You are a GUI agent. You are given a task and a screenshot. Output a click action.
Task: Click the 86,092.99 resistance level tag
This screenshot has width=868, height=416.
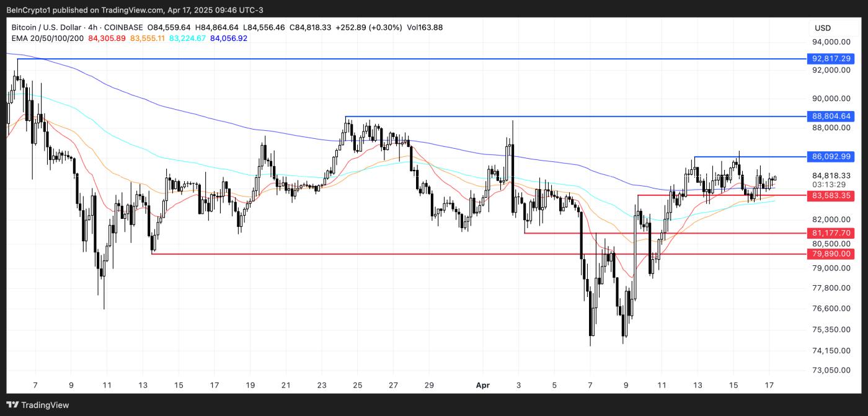(833, 157)
